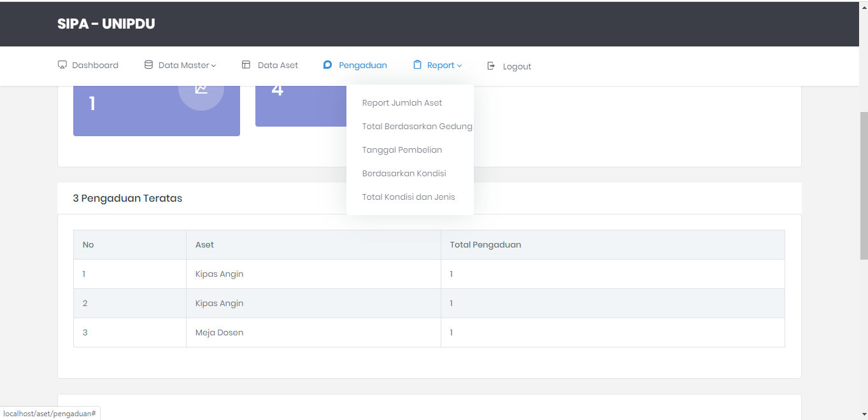Click the Data Aset layout icon
Screen dimensions: 868x420
(246, 65)
